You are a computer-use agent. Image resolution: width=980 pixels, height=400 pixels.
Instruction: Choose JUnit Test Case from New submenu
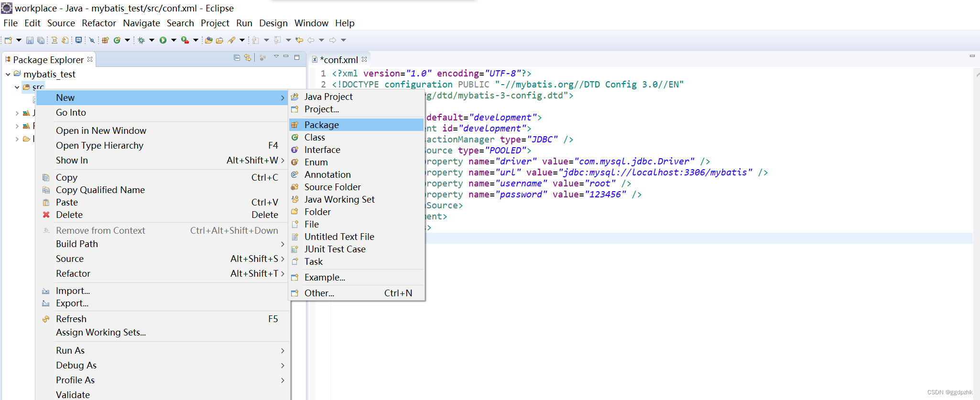click(357, 249)
